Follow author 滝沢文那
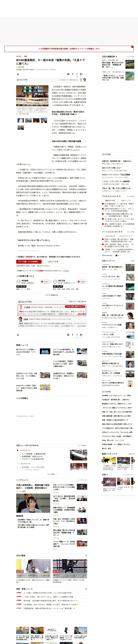The width and height of the screenshot is (138, 644). (82, 282)
